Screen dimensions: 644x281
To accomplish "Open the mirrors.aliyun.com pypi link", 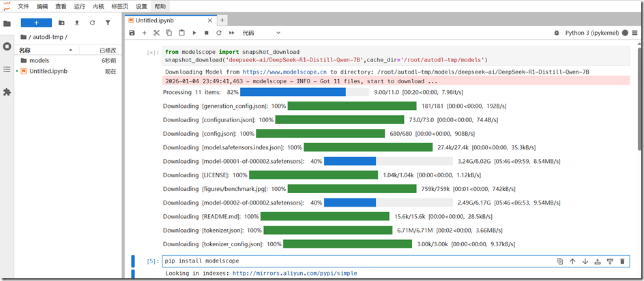I will (295, 273).
